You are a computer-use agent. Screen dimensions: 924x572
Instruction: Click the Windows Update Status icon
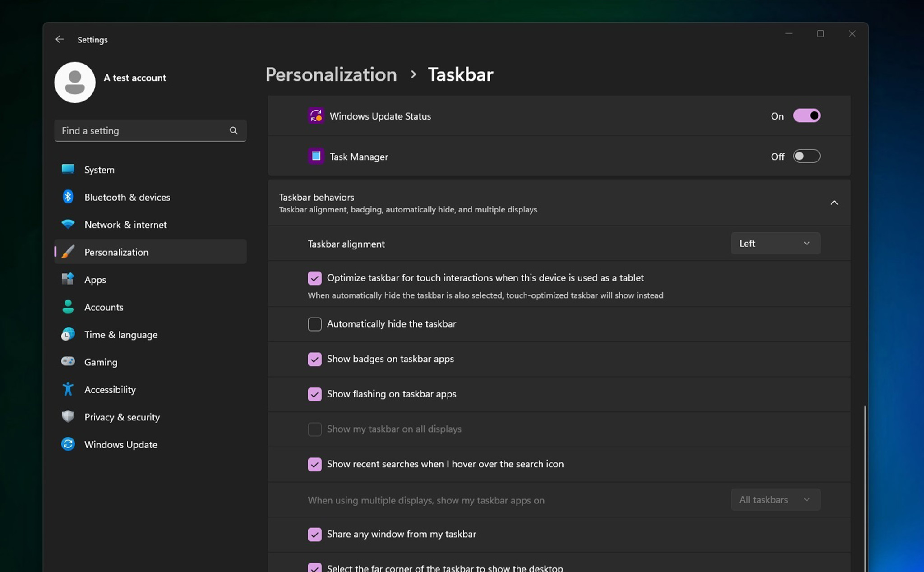[316, 116]
